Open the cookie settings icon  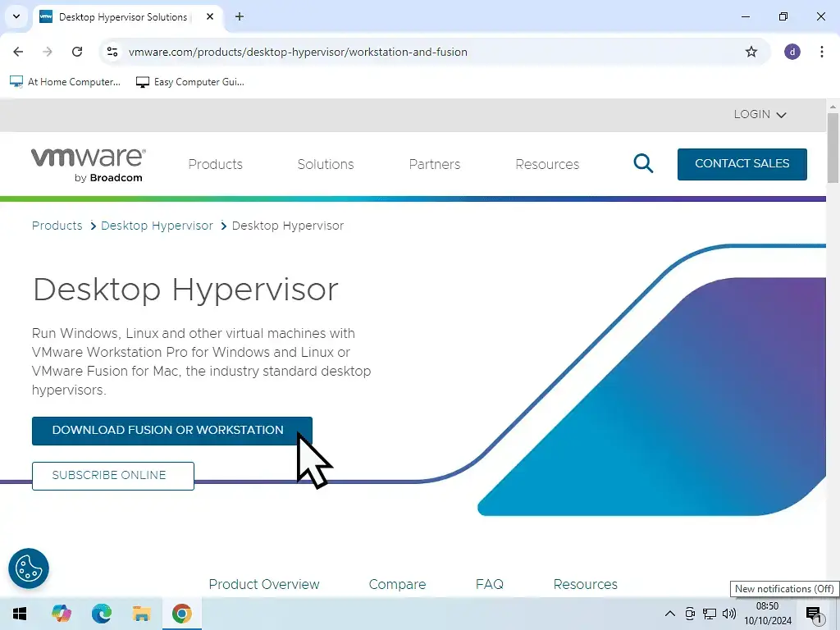tap(29, 568)
